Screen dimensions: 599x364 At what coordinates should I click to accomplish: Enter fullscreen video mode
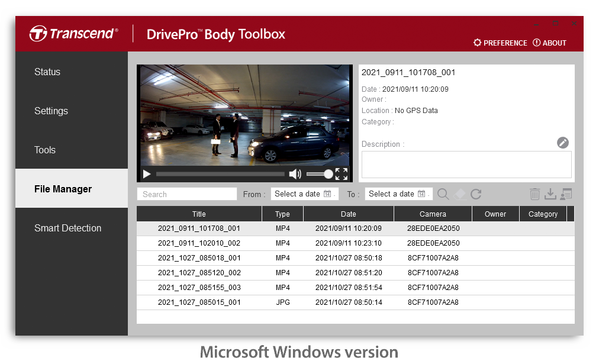(x=342, y=174)
